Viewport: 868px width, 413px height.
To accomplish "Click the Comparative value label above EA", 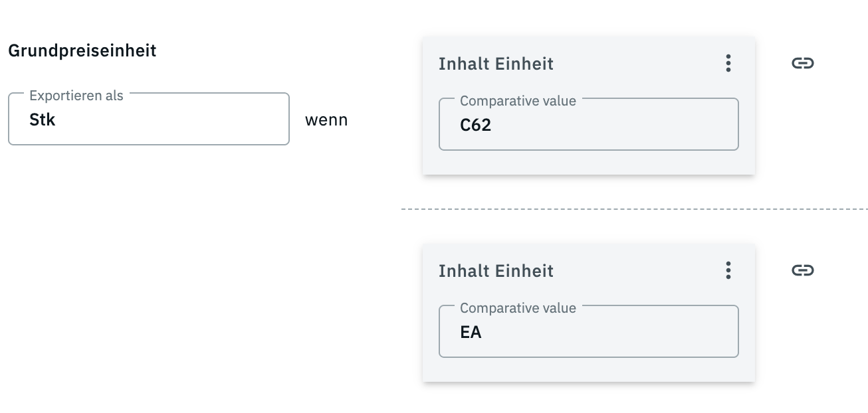I will (518, 308).
